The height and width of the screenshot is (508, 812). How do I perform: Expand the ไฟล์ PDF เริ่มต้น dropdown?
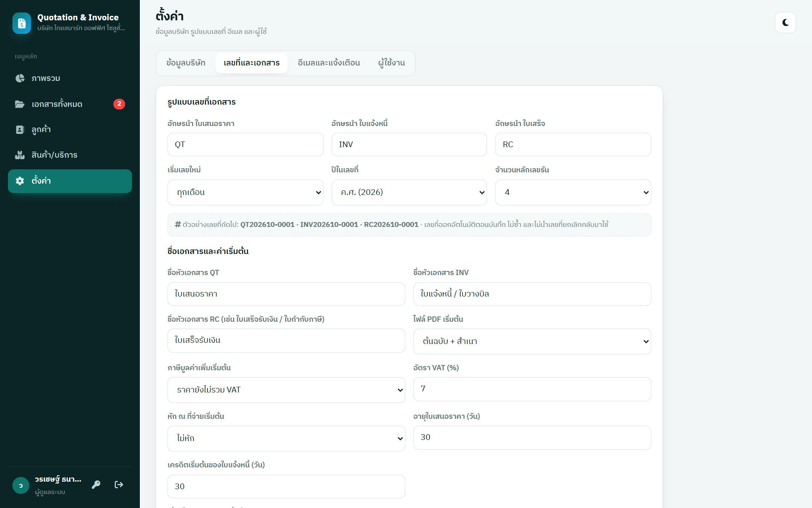532,341
